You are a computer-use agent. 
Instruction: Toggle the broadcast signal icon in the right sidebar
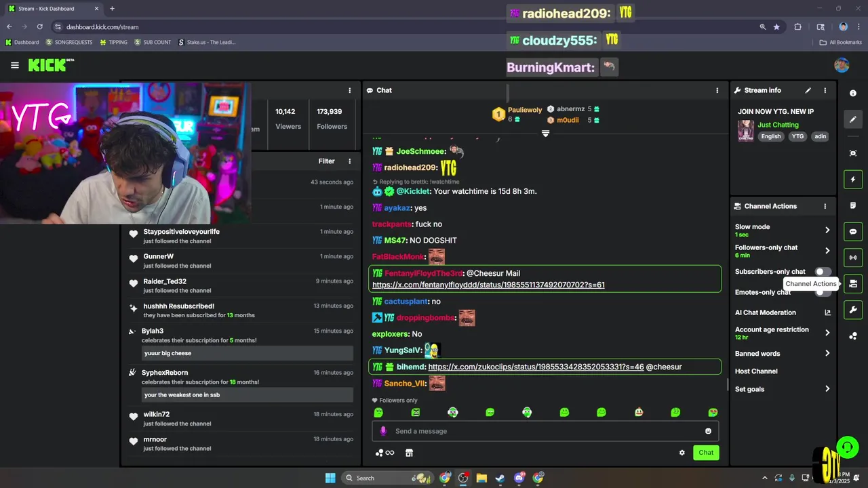[853, 258]
